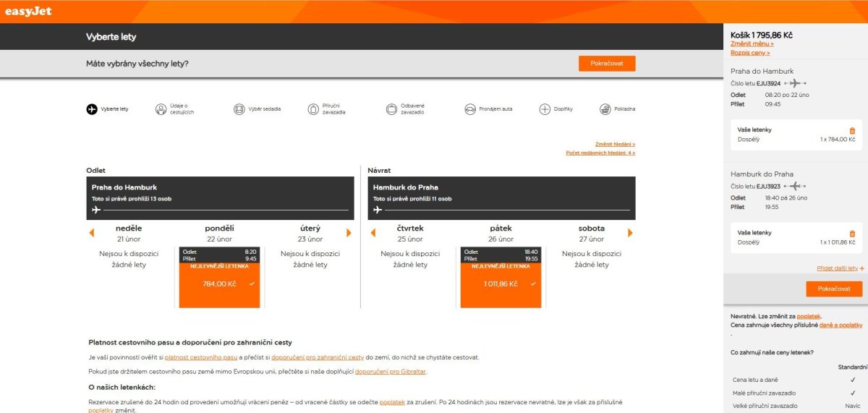The image size is (868, 413).
Task: Click the Výběr sedadla seat icon
Action: click(x=239, y=109)
